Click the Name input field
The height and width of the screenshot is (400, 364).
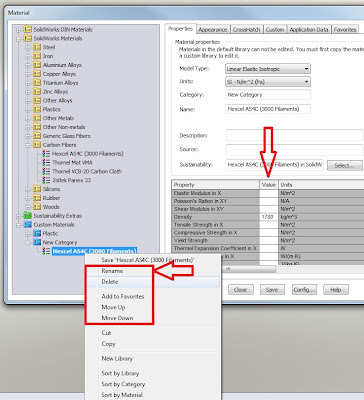click(x=268, y=109)
